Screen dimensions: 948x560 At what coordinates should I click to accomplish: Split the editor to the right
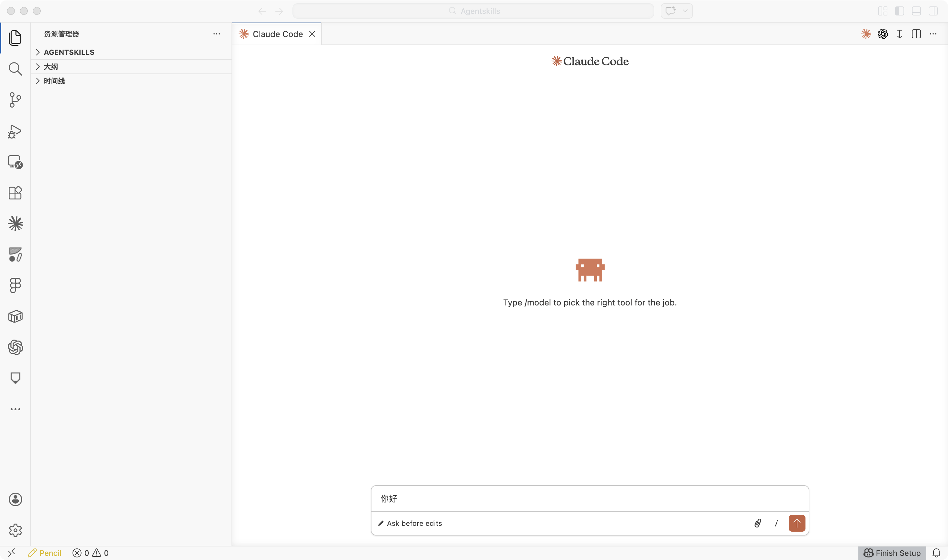click(916, 34)
